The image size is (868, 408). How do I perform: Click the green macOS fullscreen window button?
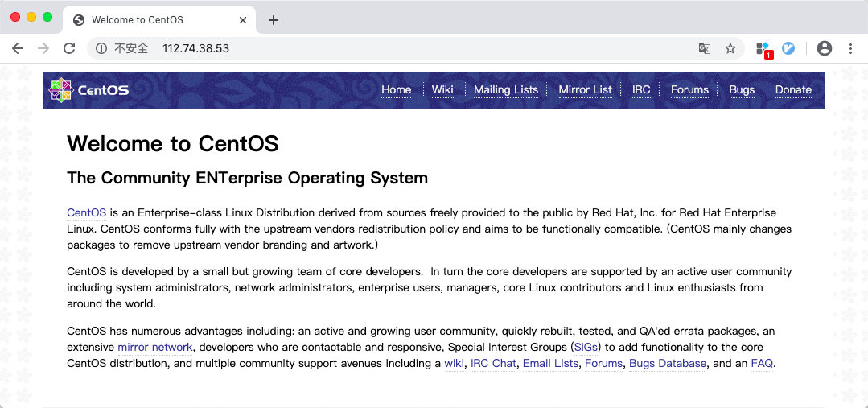pos(47,17)
